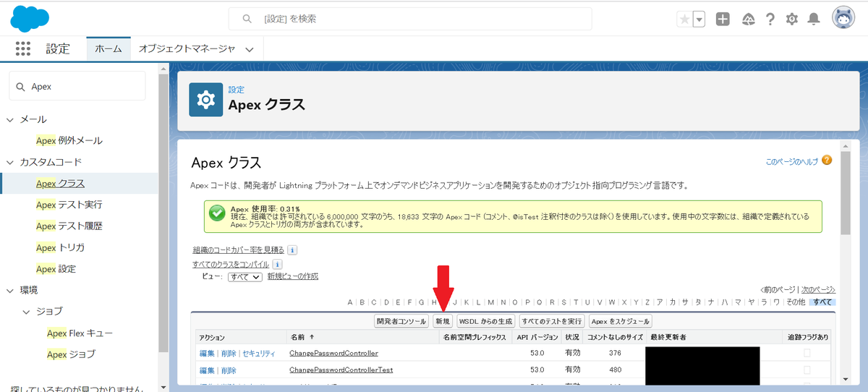Viewport: 868px width, 392px height.
Task: Select Apex クラス in sidebar
Action: coord(60,184)
